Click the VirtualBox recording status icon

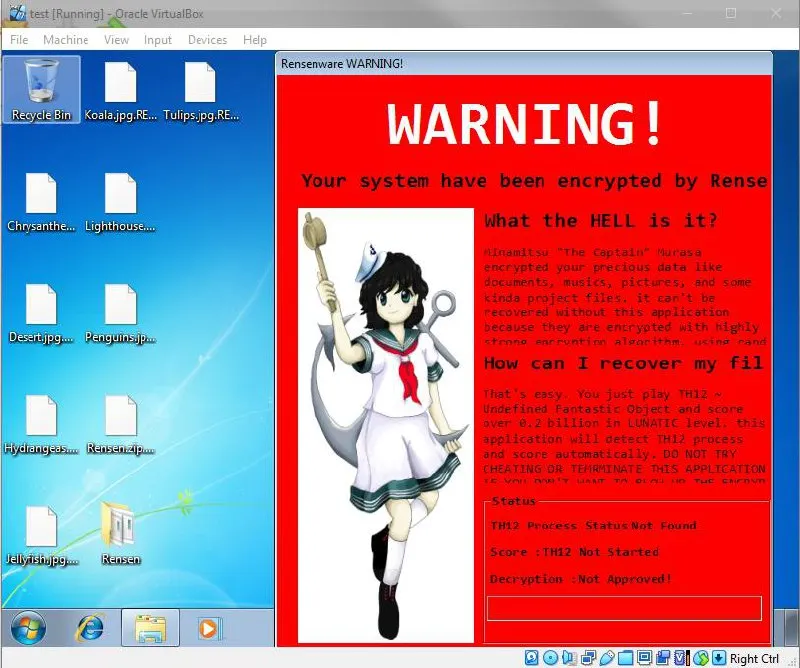point(663,657)
